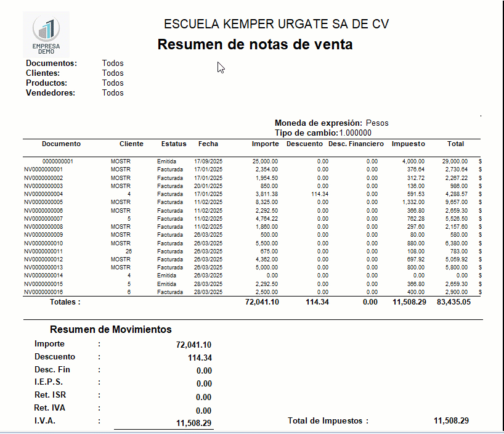Screen dimensions: 504x434
Task: Click the Resumen de notas de venta title
Action: click(255, 44)
